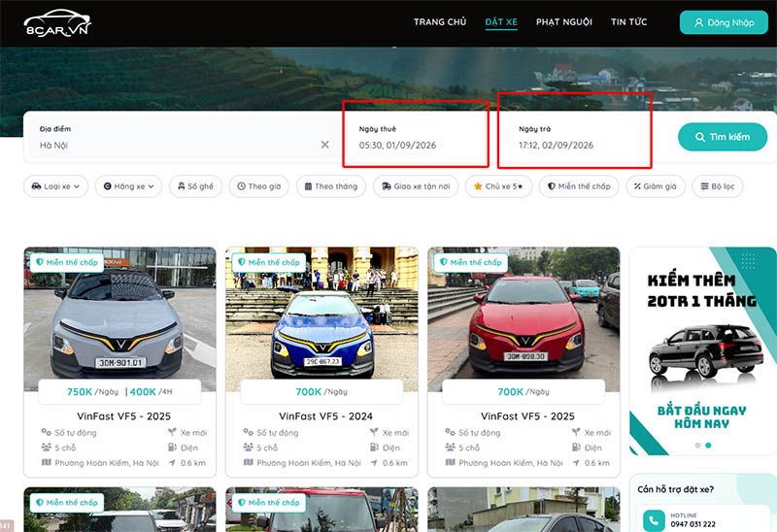This screenshot has height=532, width=777.
Task: Click the Miễn thế chấp badge on gray car
Action: 67,262
